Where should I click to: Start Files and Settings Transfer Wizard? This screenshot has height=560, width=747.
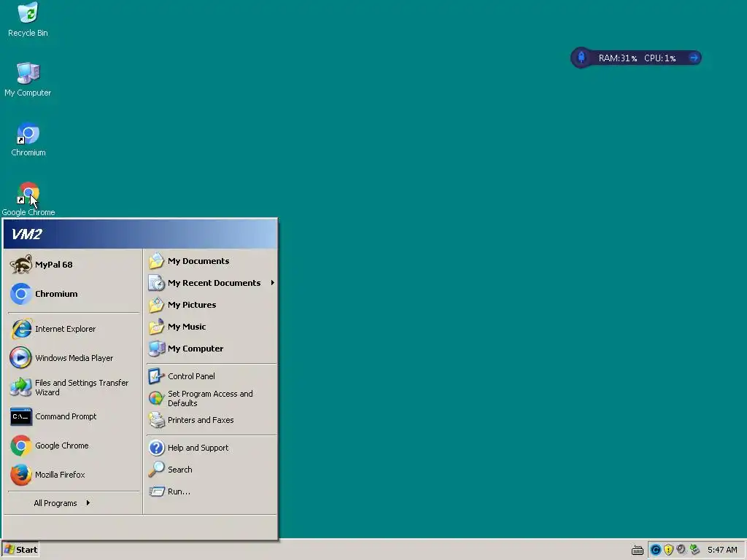(73, 388)
